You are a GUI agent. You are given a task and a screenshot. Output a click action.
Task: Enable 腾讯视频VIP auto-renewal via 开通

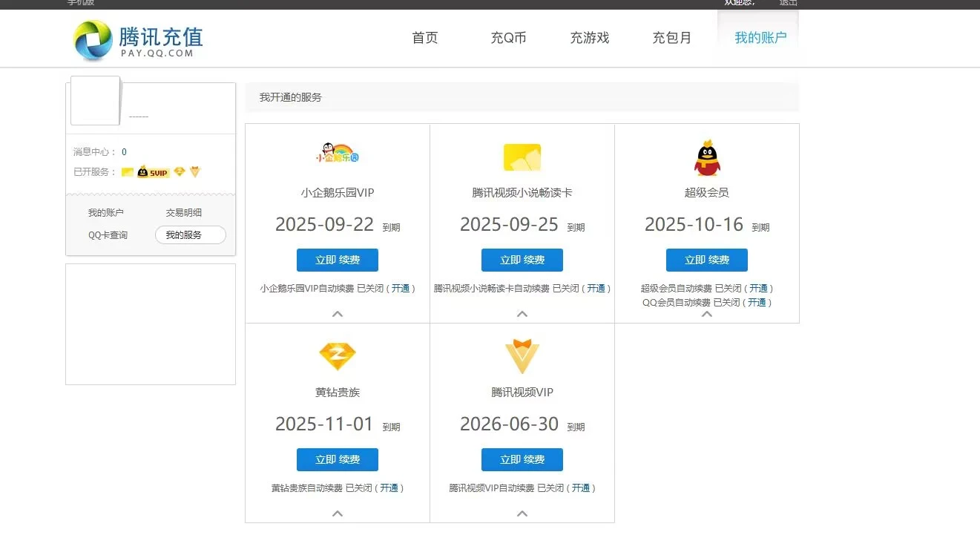point(581,488)
